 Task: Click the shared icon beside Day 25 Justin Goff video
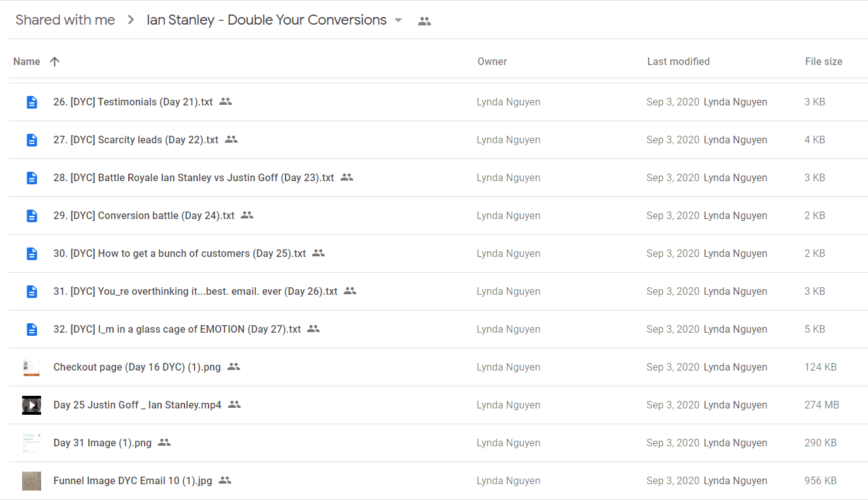click(234, 404)
